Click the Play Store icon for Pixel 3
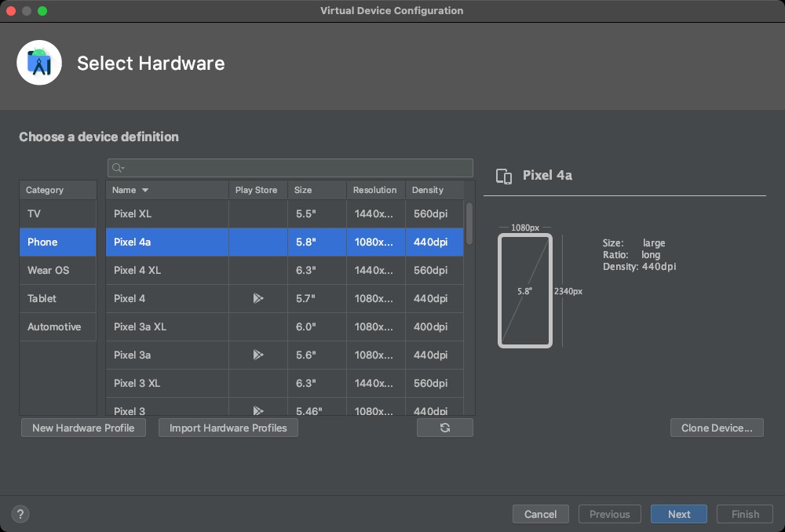Image resolution: width=785 pixels, height=532 pixels. point(257,410)
